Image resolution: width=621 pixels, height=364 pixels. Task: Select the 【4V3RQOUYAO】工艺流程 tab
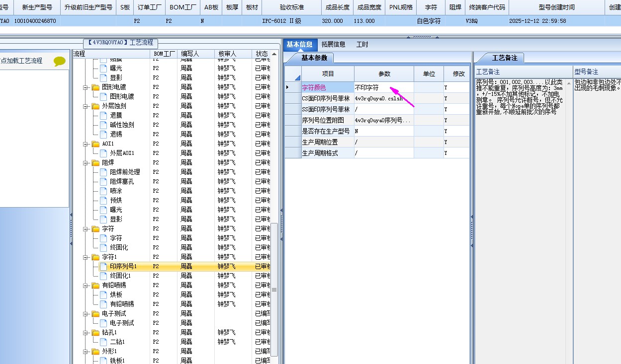pos(120,43)
